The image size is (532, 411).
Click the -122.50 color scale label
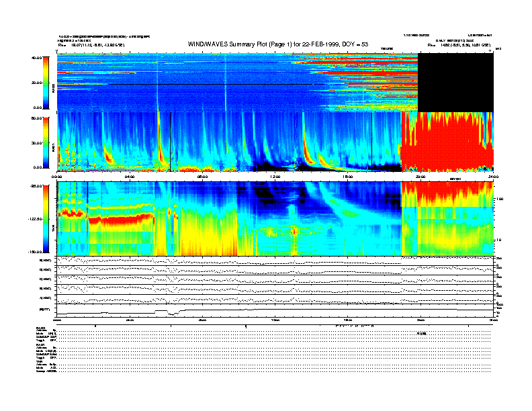(x=35, y=219)
